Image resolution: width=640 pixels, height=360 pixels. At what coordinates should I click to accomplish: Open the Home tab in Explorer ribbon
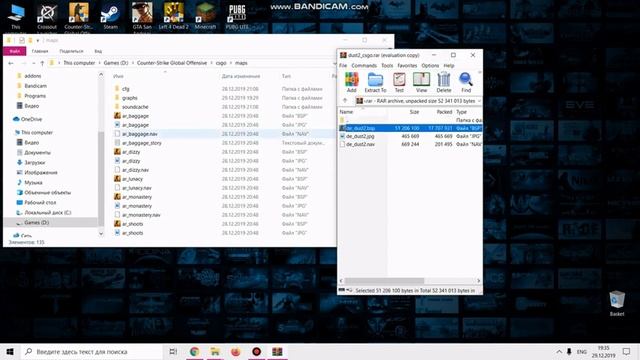tap(40, 51)
